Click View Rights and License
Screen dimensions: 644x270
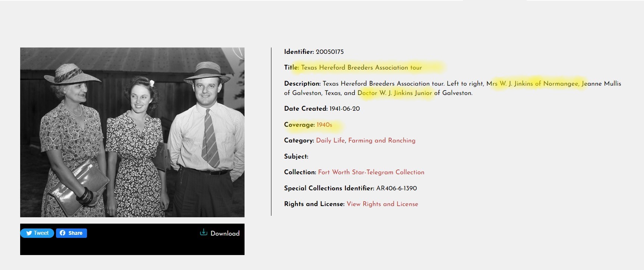[x=382, y=204]
